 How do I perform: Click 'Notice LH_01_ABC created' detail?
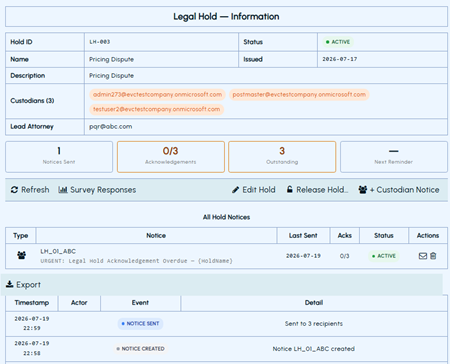(x=314, y=349)
